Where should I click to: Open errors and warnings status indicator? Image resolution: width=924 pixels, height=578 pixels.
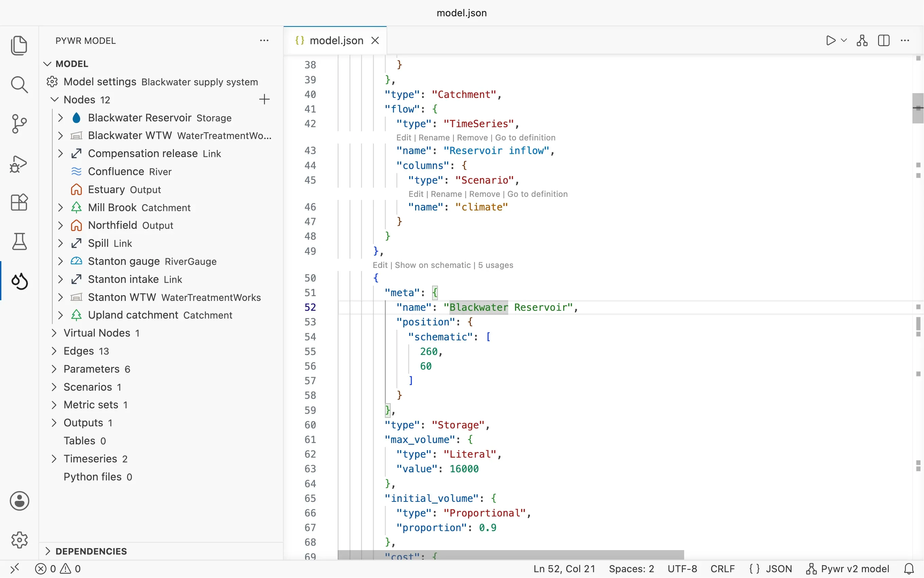coord(58,569)
